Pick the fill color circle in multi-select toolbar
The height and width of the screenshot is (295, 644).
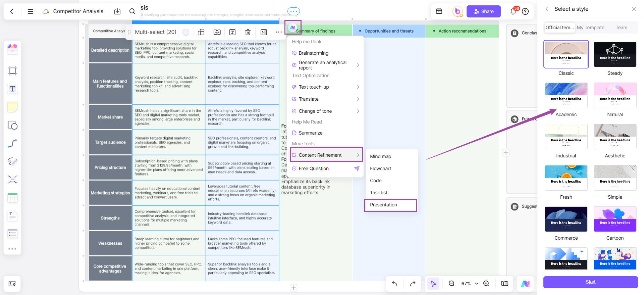point(186,32)
